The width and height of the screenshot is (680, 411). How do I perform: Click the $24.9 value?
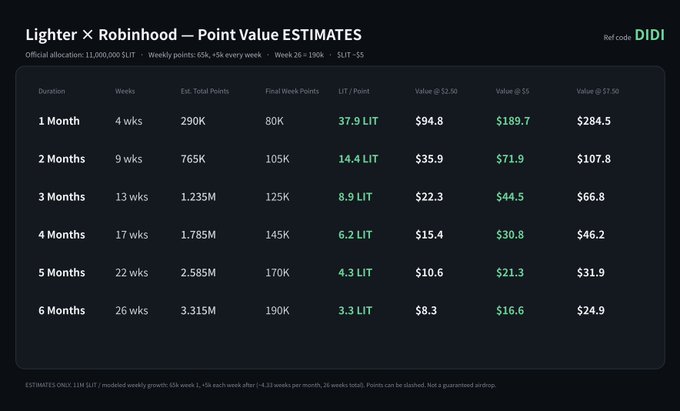(591, 310)
